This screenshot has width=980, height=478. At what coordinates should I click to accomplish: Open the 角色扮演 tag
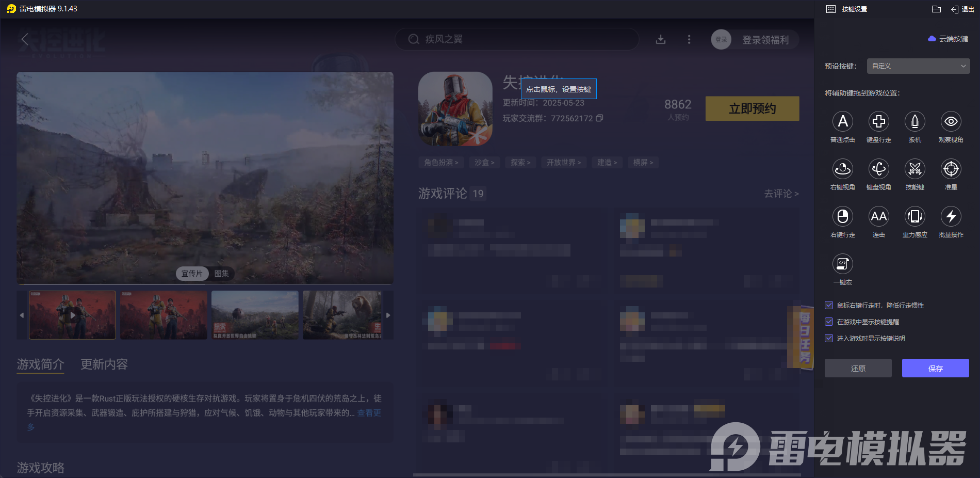click(x=441, y=163)
